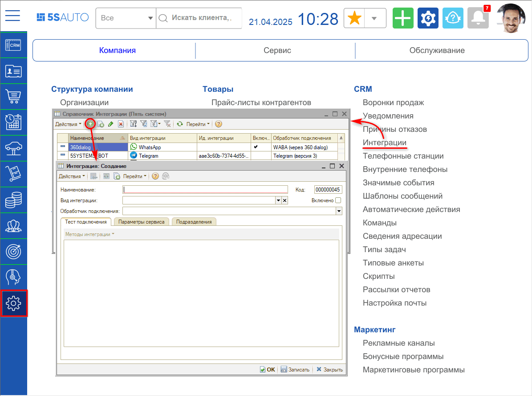Open the Параметры сервиса tab

tap(142, 221)
